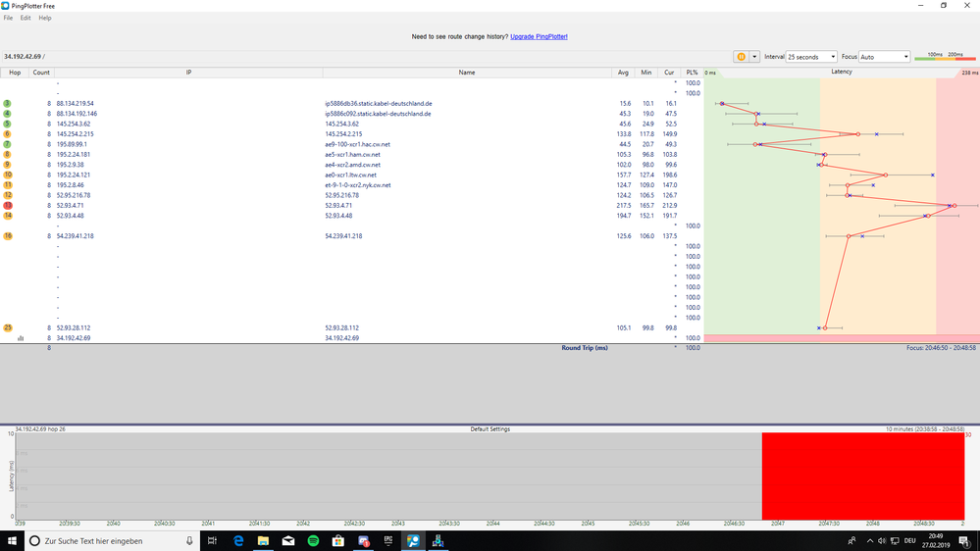Click the PL% column header
Screen dimensions: 980x551
(x=692, y=73)
